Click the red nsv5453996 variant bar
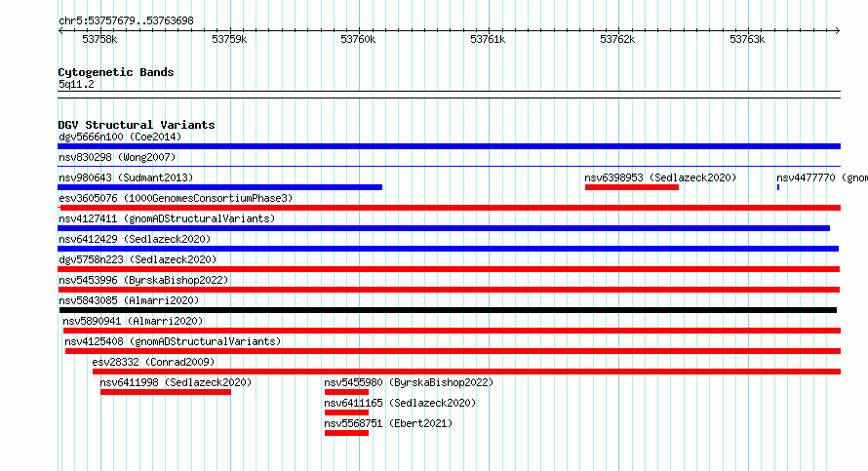This screenshot has height=471, width=868. pyautogui.click(x=449, y=290)
